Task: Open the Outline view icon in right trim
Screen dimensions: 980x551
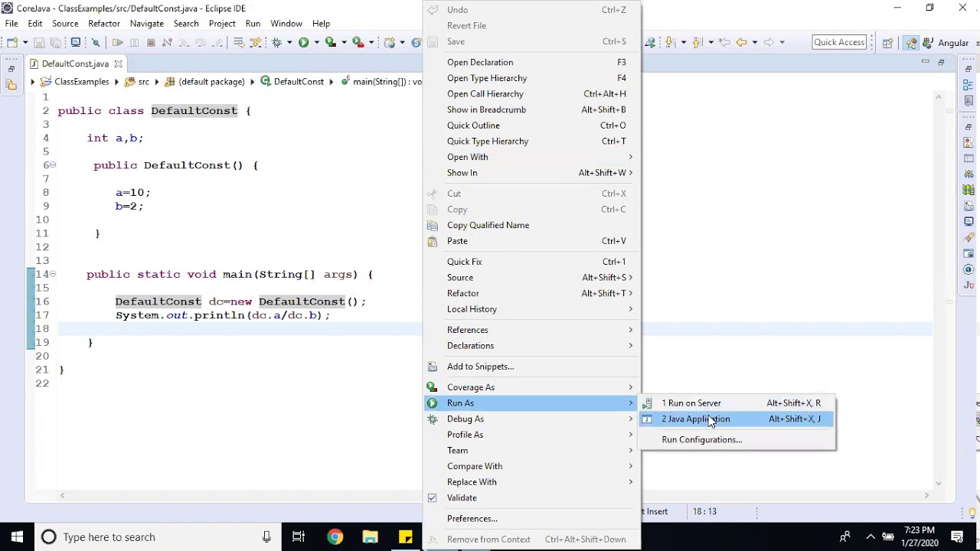Action: [x=968, y=84]
